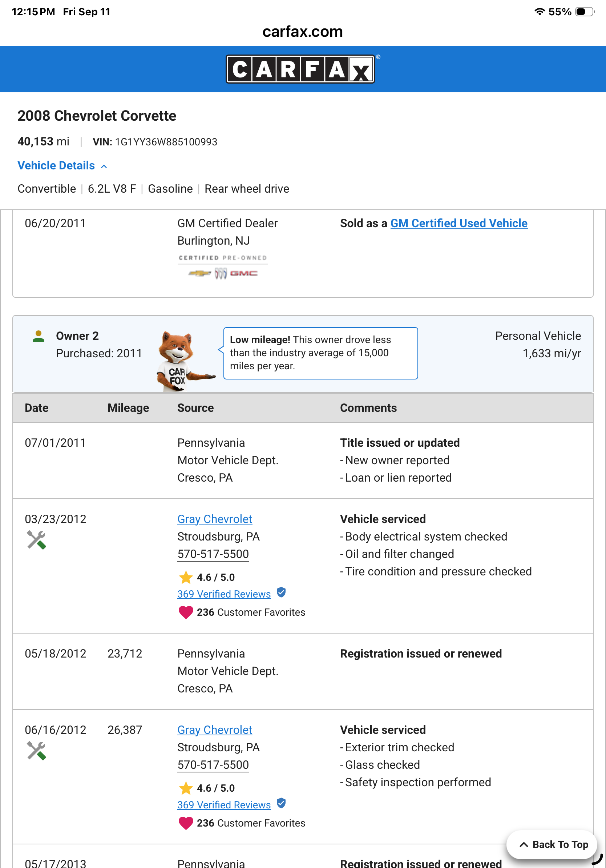606x868 pixels.
Task: Click 'Safety inspection performed' comment
Action: [x=418, y=782]
